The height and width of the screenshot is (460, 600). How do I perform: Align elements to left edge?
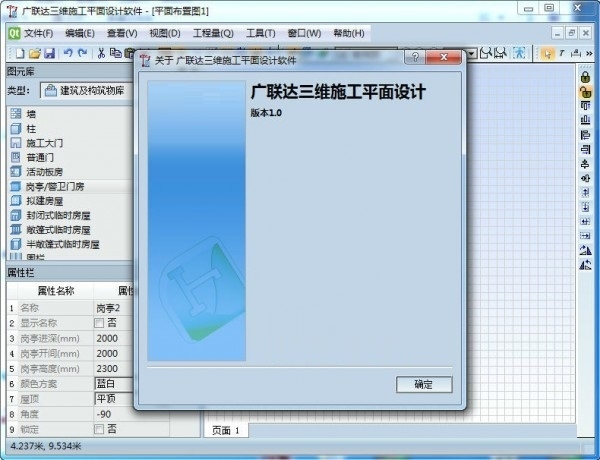point(585,135)
